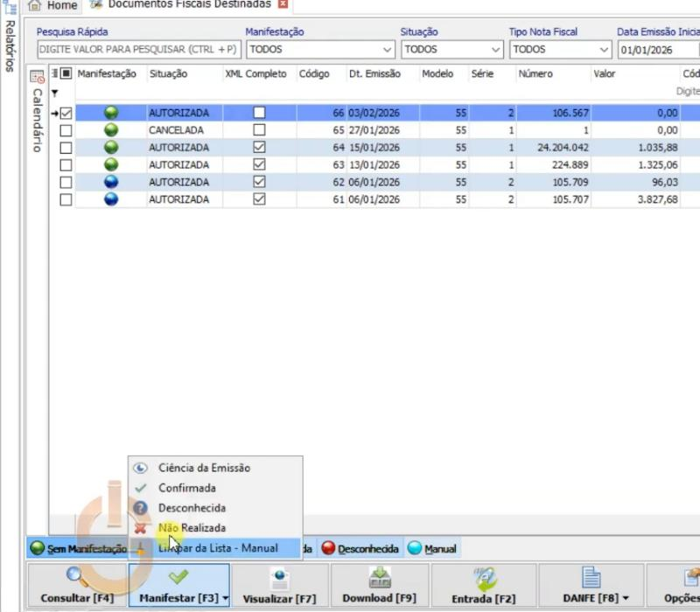The image size is (700, 612).
Task: Open the Calendário side panel
Action: pos(37,112)
